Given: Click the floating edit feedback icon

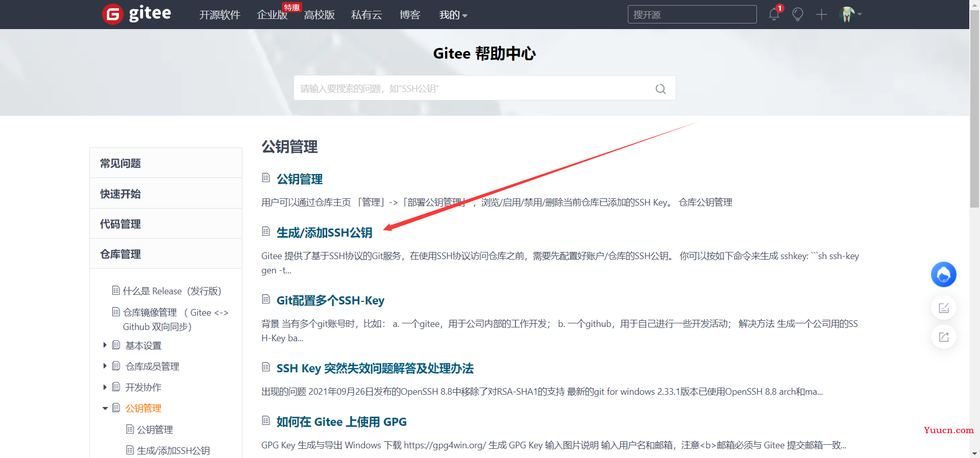Looking at the screenshot, I should click(x=944, y=308).
